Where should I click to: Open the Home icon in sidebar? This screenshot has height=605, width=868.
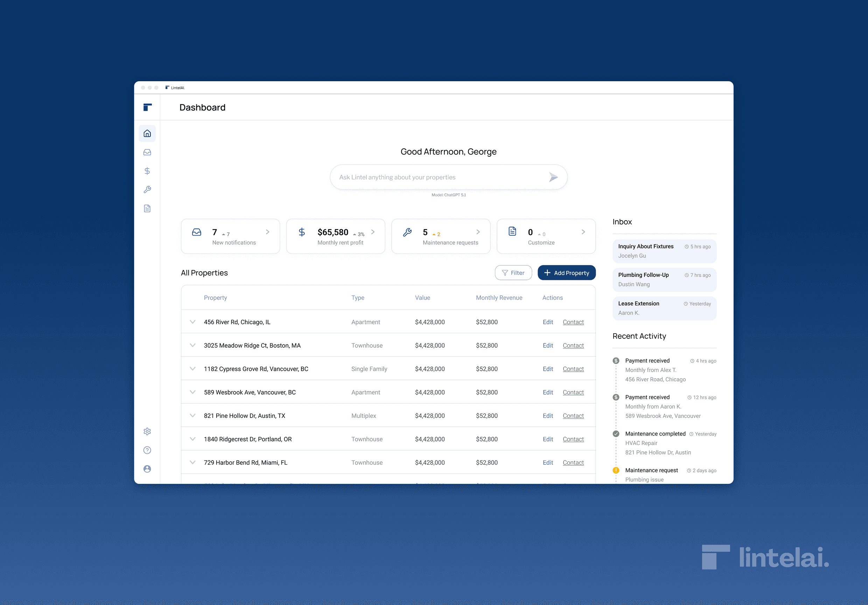(147, 133)
